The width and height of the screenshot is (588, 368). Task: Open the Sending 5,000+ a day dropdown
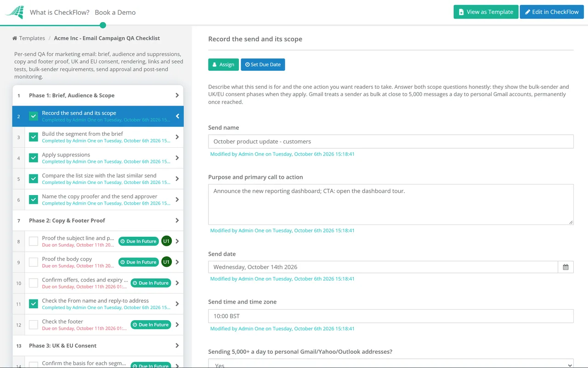[x=391, y=363]
